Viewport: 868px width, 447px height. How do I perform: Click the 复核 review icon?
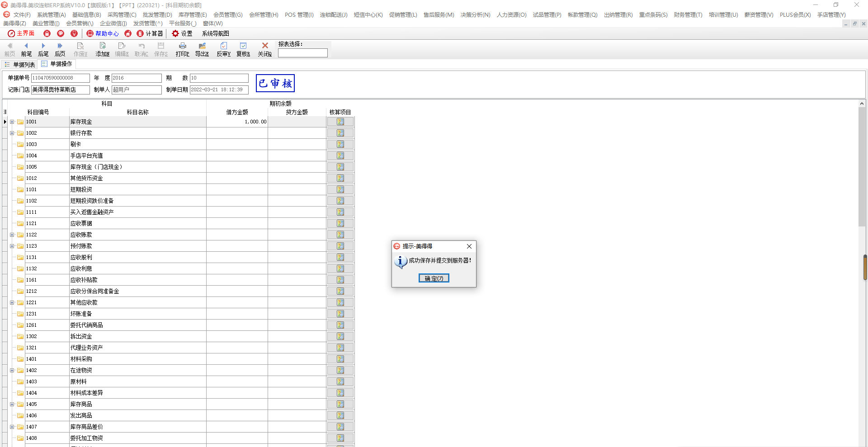[x=243, y=46]
